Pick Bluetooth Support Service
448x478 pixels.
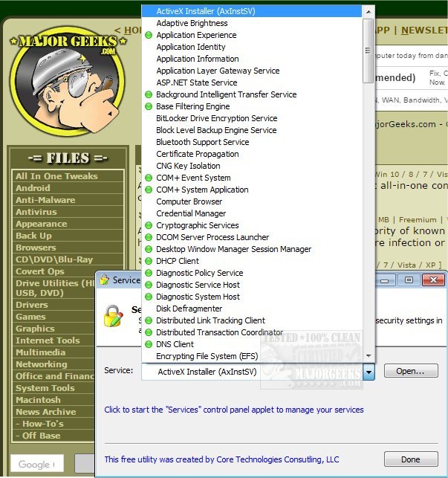pyautogui.click(x=252, y=142)
